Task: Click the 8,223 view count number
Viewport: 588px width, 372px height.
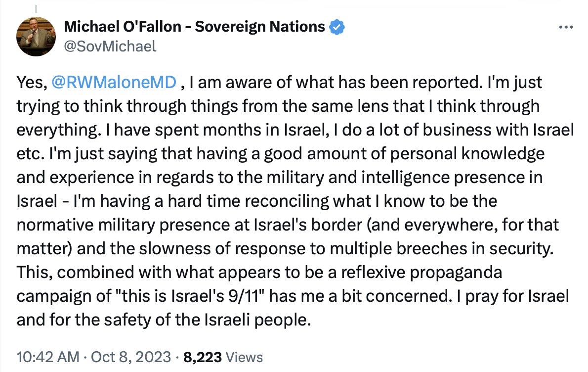Action: click(203, 357)
